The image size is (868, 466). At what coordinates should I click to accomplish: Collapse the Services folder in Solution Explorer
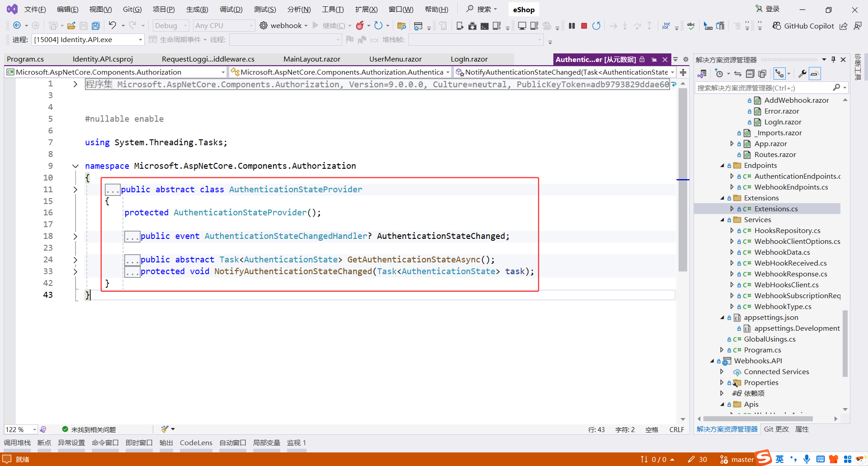722,220
